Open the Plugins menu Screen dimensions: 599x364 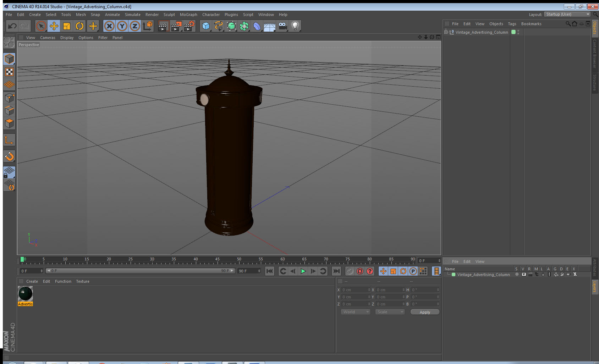click(x=231, y=15)
